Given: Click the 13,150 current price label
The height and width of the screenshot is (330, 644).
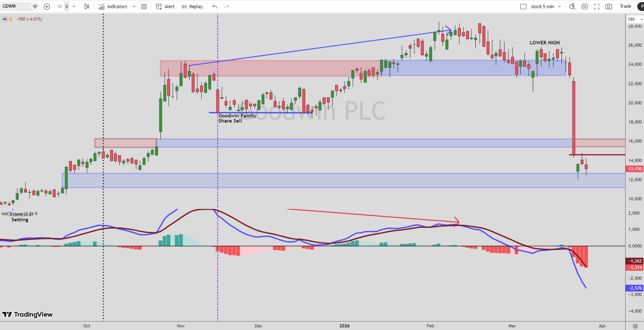Looking at the screenshot, I should tap(635, 169).
